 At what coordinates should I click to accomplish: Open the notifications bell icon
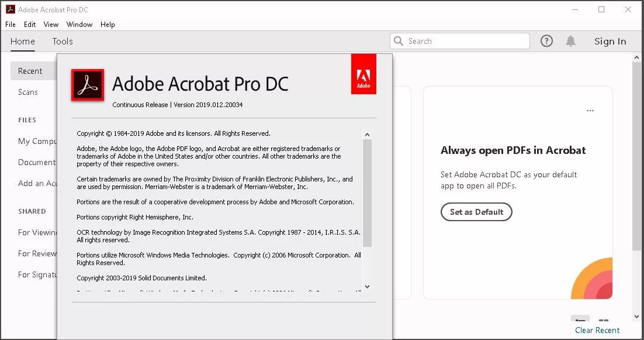coord(570,41)
